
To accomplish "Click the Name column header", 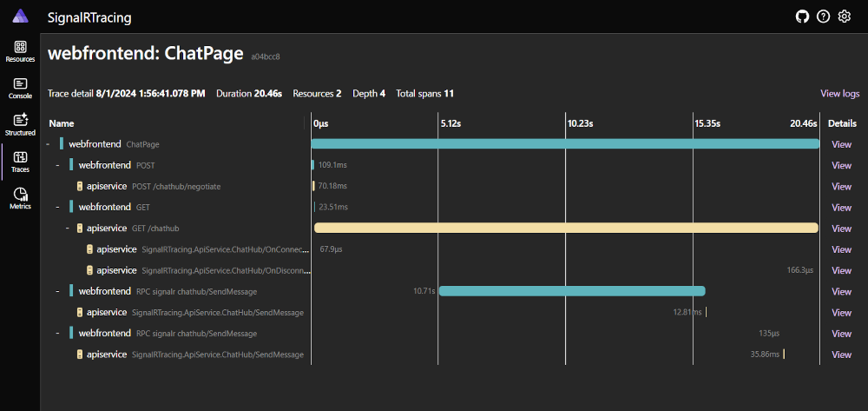I will [62, 123].
